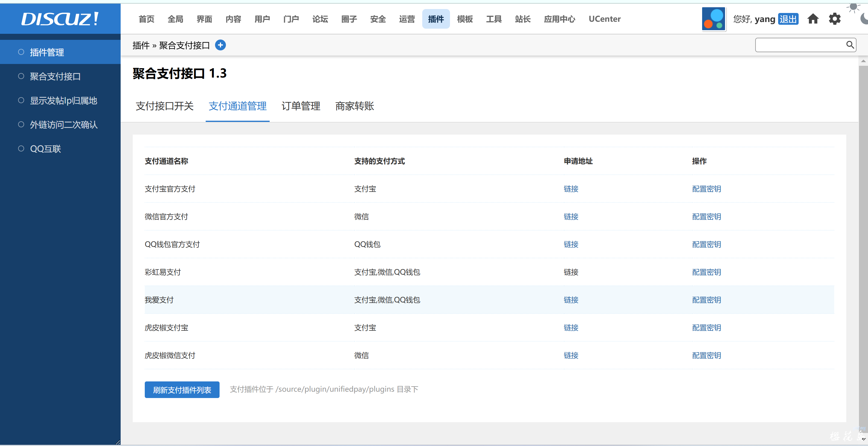Open the UCenter top menu
868x446 pixels.
[604, 19]
